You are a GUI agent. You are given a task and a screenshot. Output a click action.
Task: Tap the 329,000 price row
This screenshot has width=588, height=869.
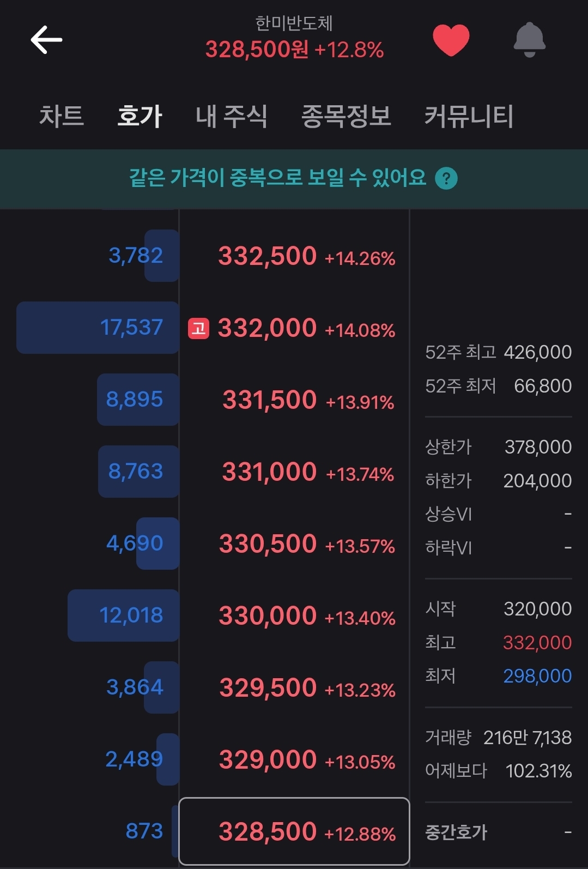tap(294, 759)
